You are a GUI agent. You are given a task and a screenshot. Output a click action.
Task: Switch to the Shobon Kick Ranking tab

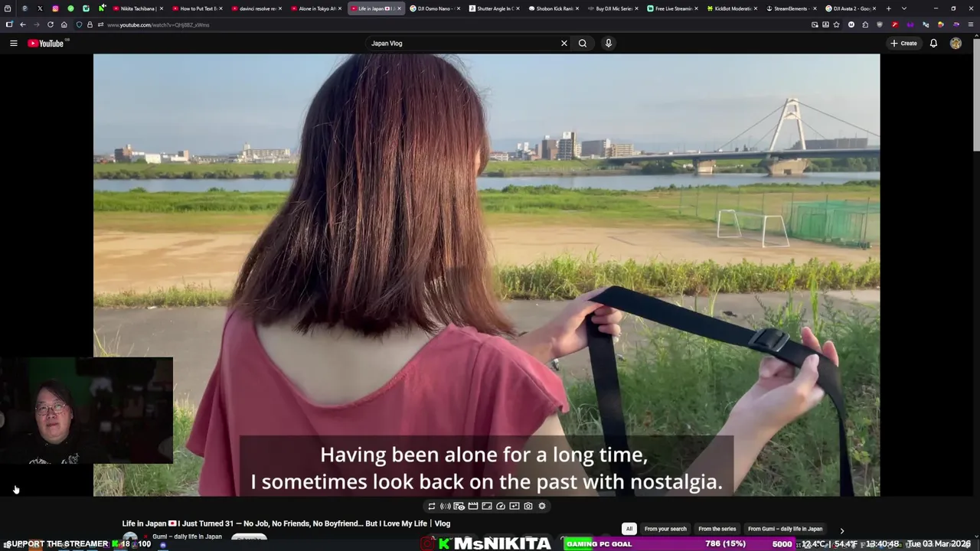pyautogui.click(x=553, y=8)
